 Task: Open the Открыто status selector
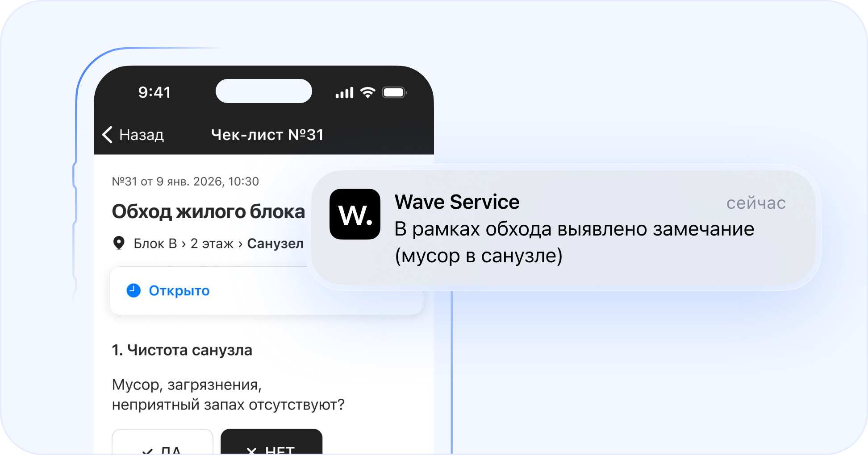[266, 291]
